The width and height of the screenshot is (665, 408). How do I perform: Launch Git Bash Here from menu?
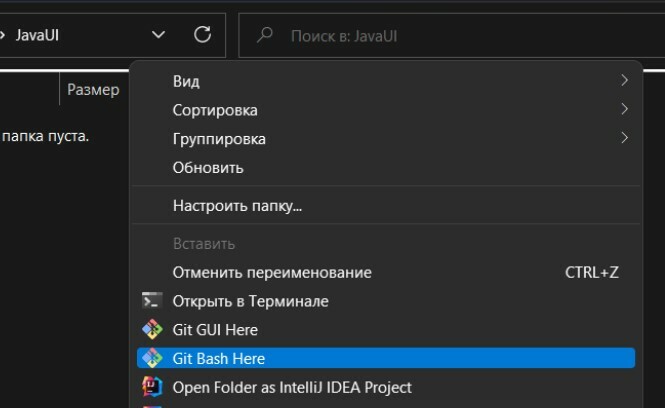[386, 358]
